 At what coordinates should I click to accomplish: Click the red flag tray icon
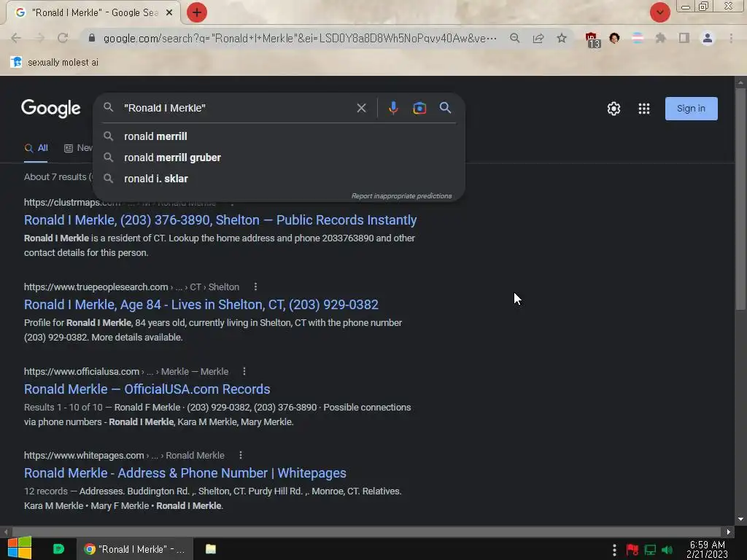tap(632, 550)
